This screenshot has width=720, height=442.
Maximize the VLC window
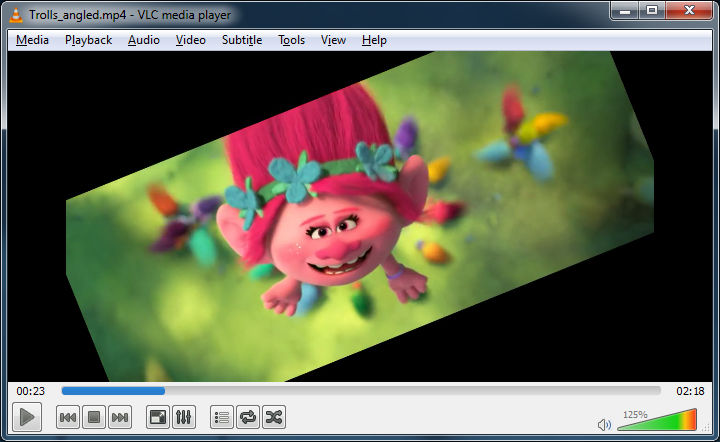(x=652, y=11)
